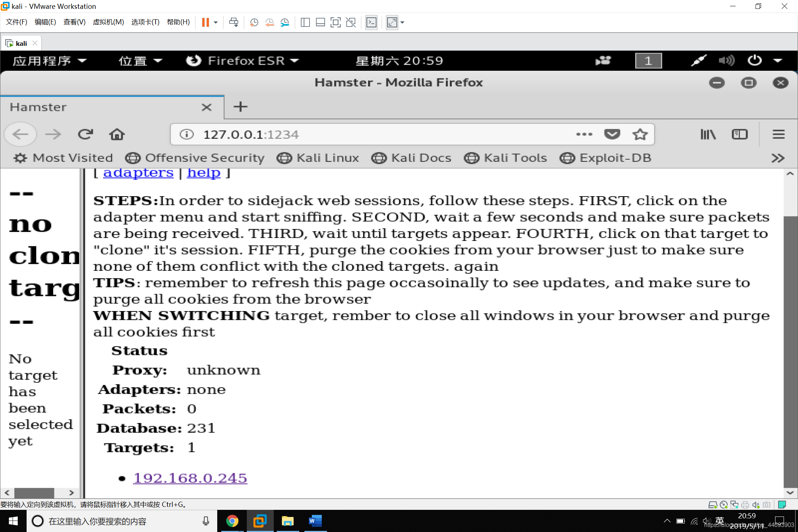Open the page actions three-dot menu
Image resolution: width=798 pixels, height=532 pixels.
(584, 134)
